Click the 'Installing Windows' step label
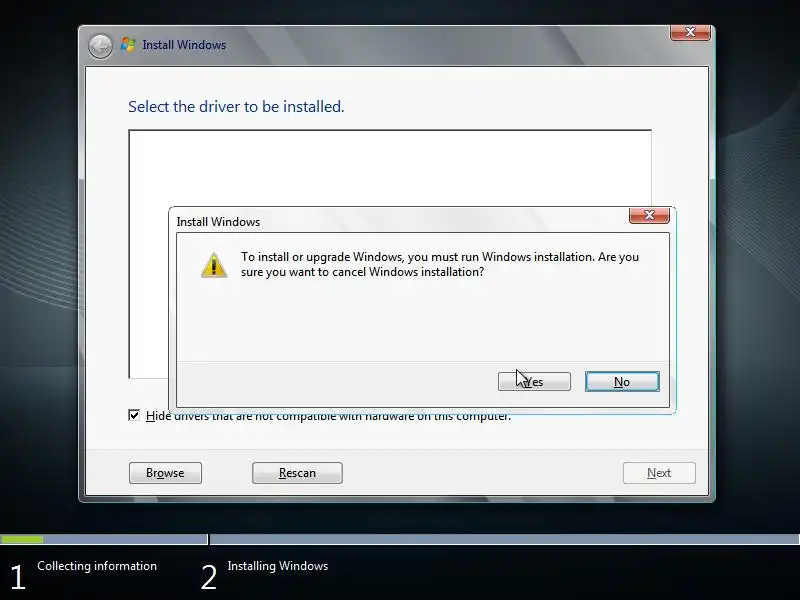This screenshot has width=800, height=600. click(278, 566)
